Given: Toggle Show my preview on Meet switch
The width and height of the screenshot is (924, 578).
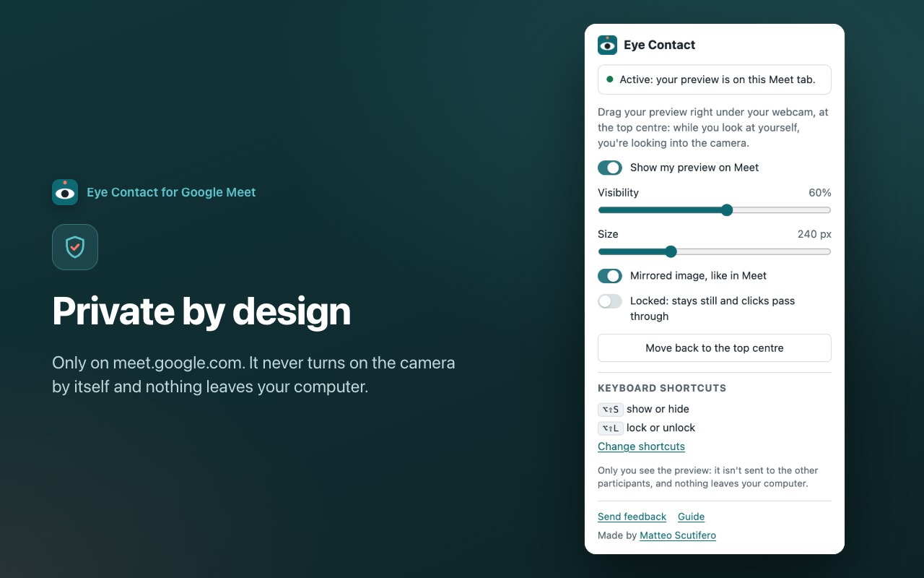Looking at the screenshot, I should [x=610, y=168].
